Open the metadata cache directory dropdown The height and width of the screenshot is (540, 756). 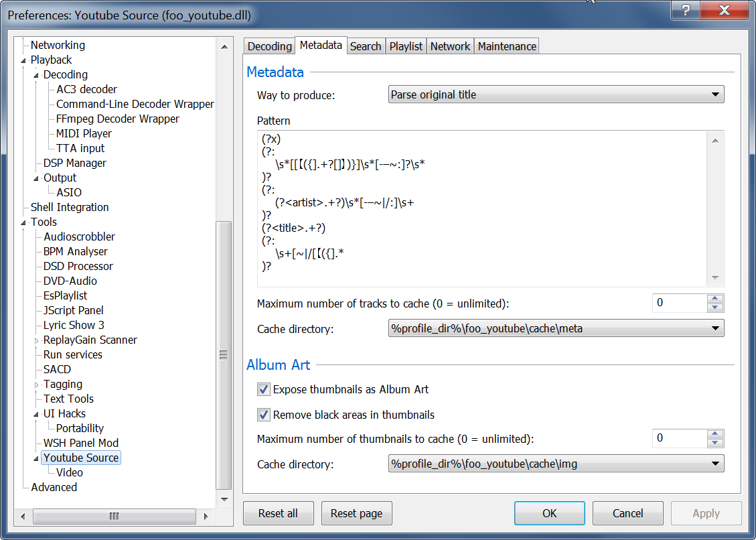click(556, 328)
